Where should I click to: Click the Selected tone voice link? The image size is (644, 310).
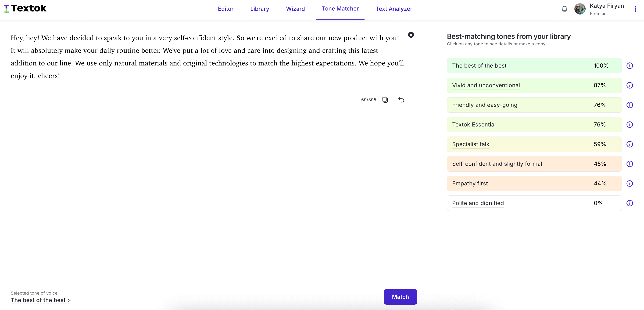41,300
